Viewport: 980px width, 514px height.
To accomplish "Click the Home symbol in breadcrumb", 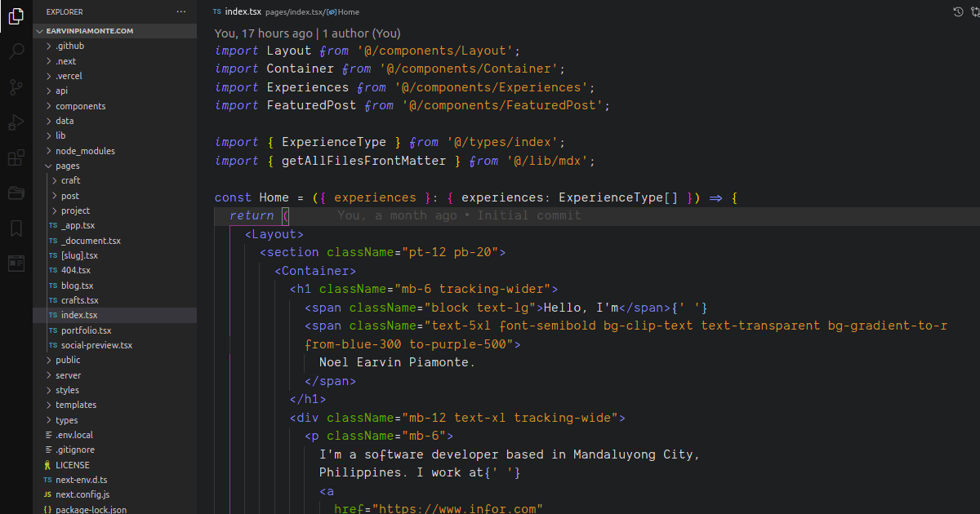I will pyautogui.click(x=347, y=12).
